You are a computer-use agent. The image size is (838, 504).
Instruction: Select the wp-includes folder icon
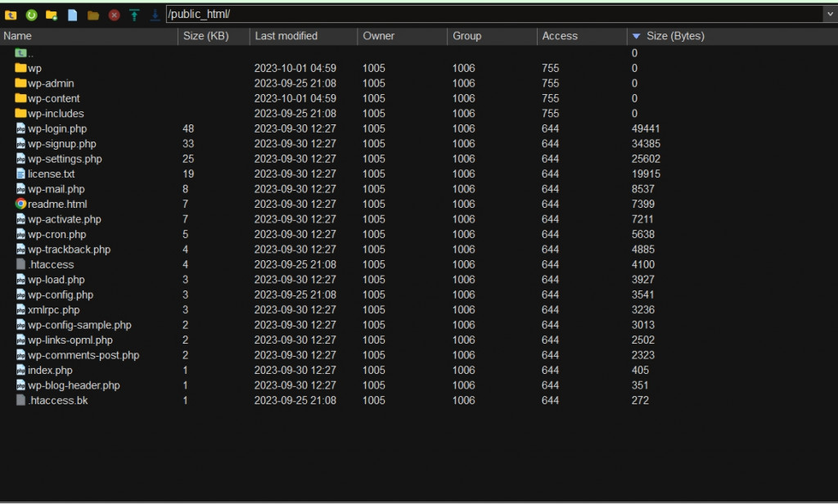pos(20,113)
